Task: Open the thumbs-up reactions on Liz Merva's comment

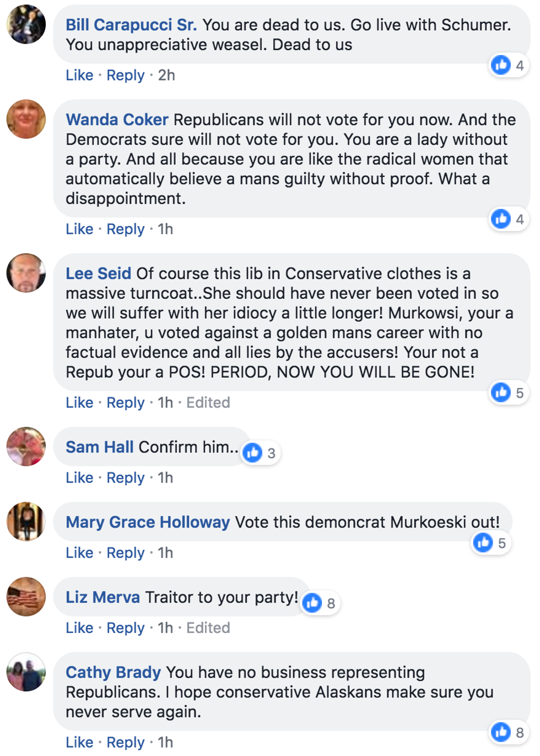Action: tap(321, 603)
